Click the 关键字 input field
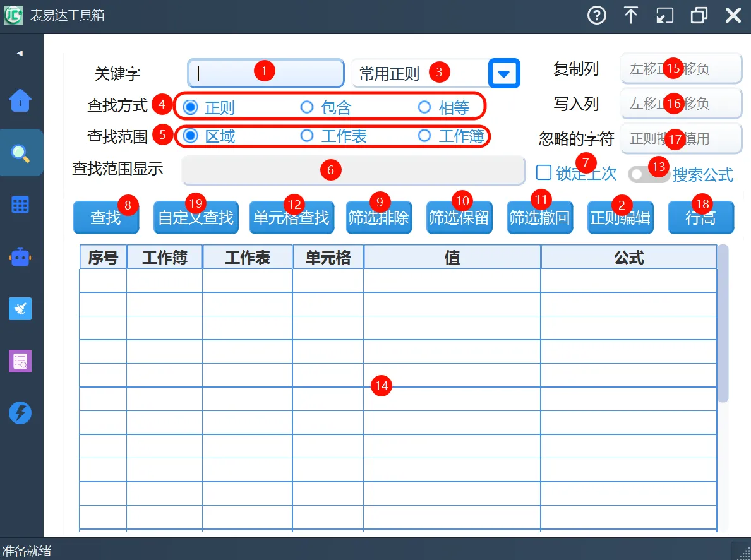Screen dimensions: 751x560 click(x=266, y=73)
